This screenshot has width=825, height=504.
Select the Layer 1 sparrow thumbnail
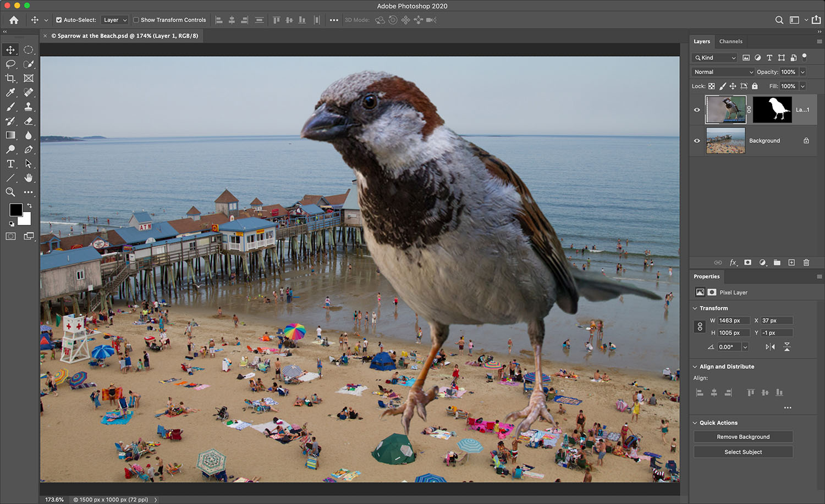[726, 109]
